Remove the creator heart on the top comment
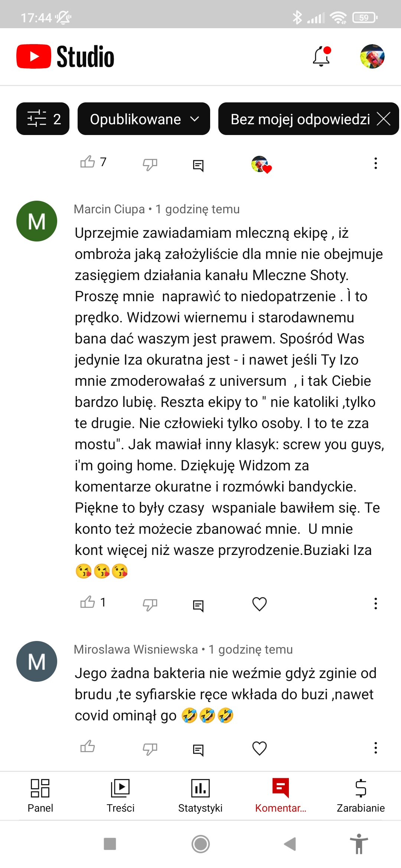Screen dimensions: 401x868 click(x=261, y=164)
